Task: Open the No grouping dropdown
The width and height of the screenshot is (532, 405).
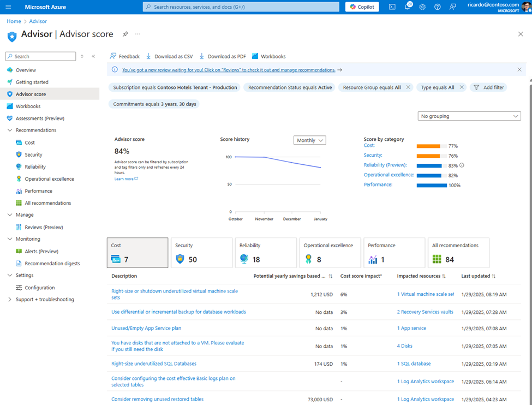Action: 469,116
